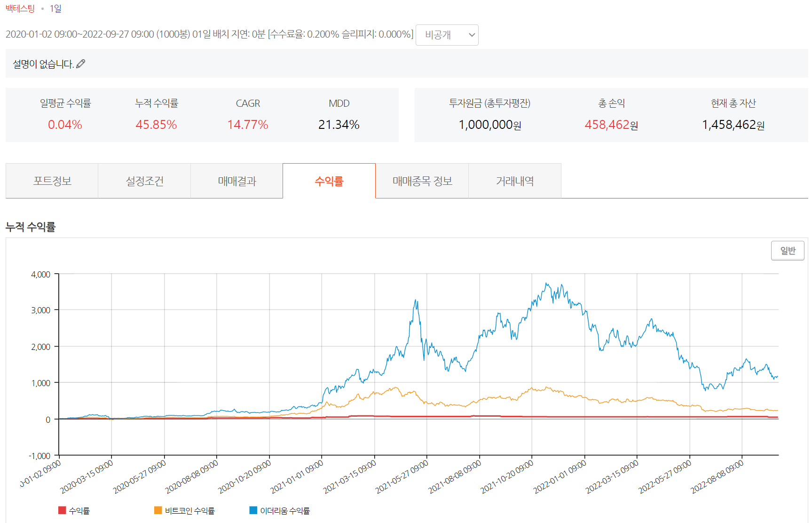The width and height of the screenshot is (812, 523).
Task: Click the 일반 chart mode button
Action: pos(788,251)
